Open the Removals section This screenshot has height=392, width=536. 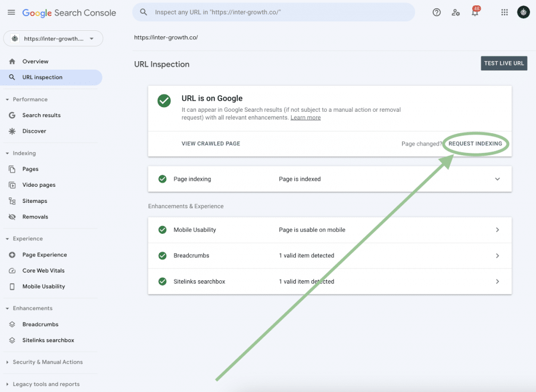(x=35, y=217)
